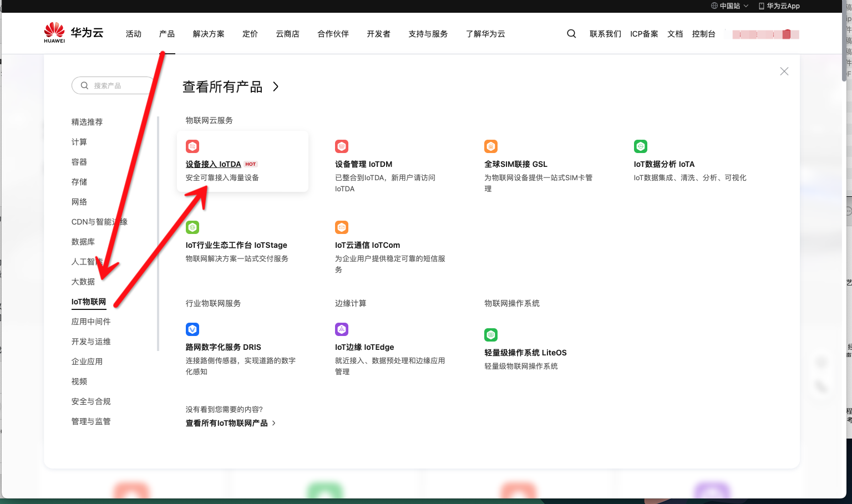Go to 控制台 console
This screenshot has width=852, height=504.
[x=704, y=34]
